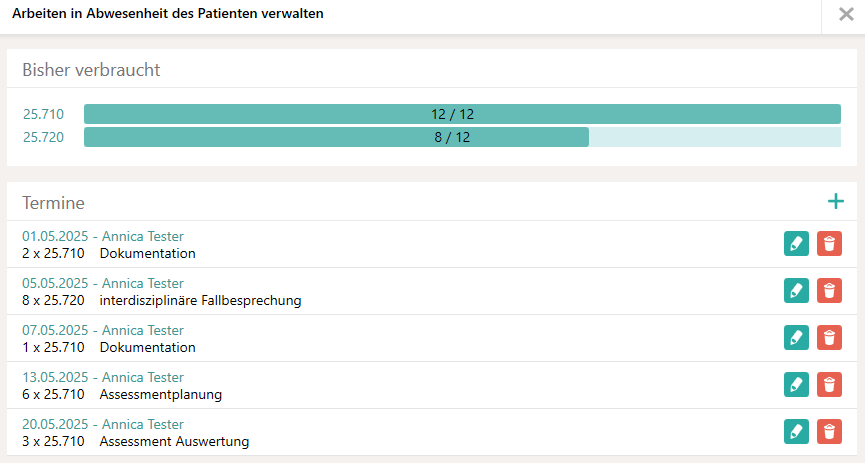
Task: Open the 05.05.2025 - Annica Tester link
Action: pos(103,283)
